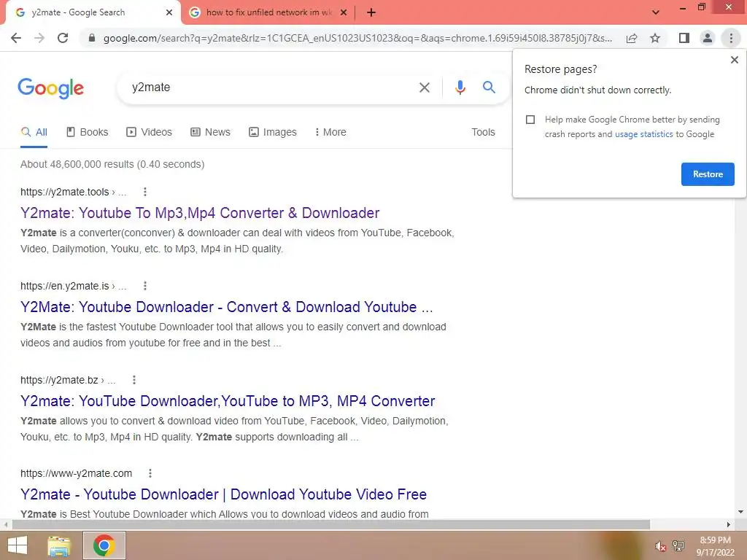Reload the current page
The width and height of the screenshot is (747, 560).
pos(63,38)
